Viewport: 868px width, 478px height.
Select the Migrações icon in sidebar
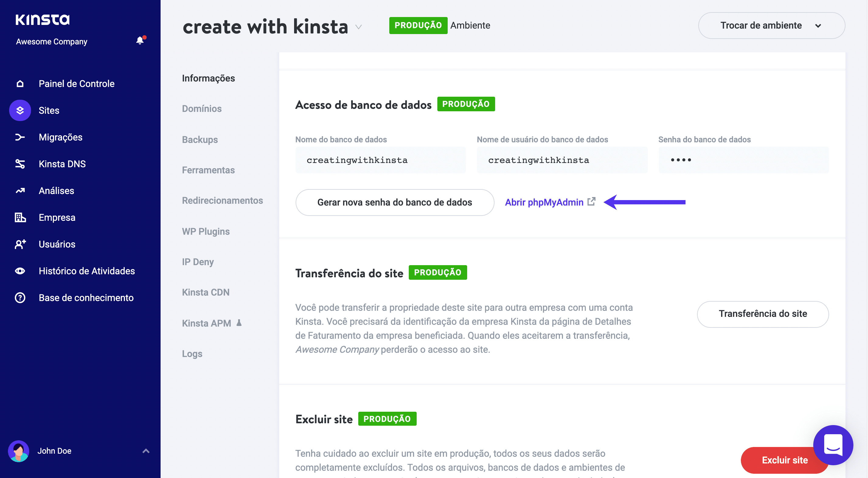coord(19,137)
